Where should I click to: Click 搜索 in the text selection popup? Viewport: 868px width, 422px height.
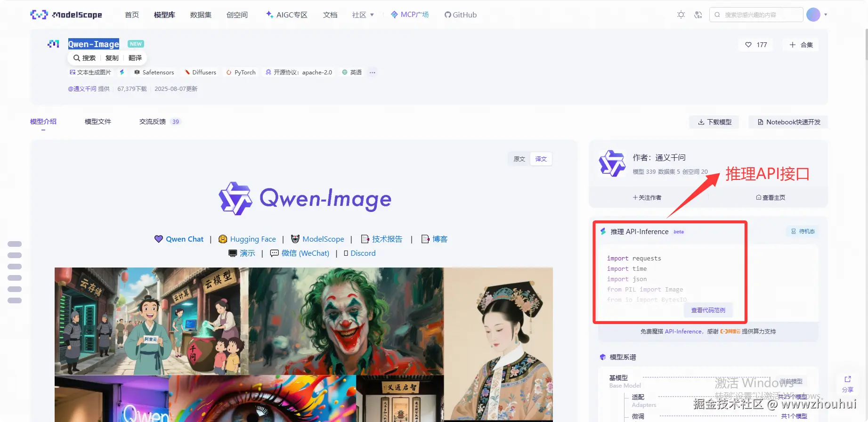click(x=85, y=58)
